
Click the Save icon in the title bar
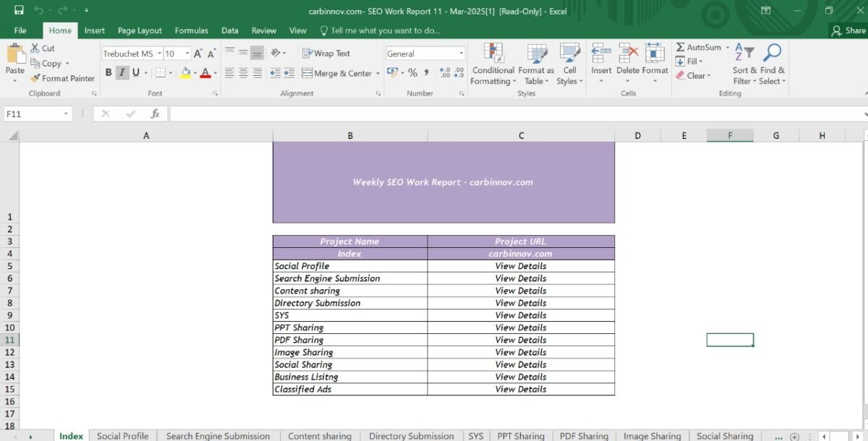19,10
